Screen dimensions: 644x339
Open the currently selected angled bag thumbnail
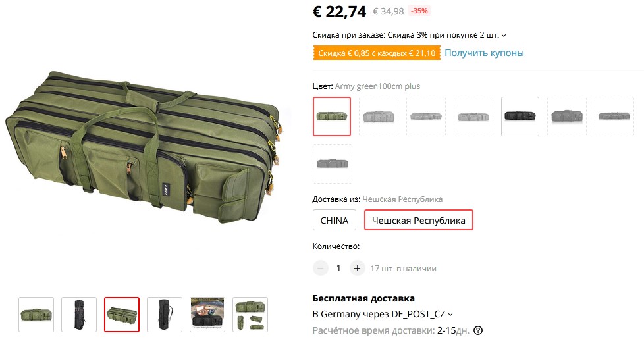click(x=122, y=315)
